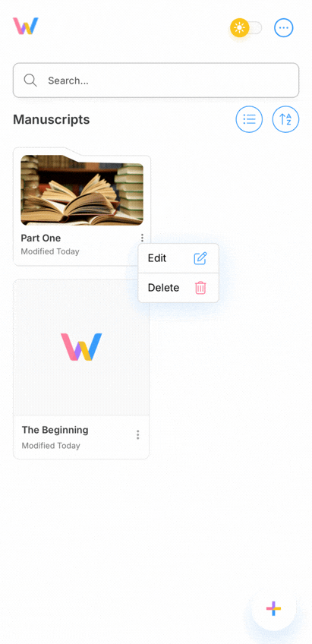This screenshot has width=312, height=644.
Task: Choose Delete from the context menu
Action: pos(178,288)
